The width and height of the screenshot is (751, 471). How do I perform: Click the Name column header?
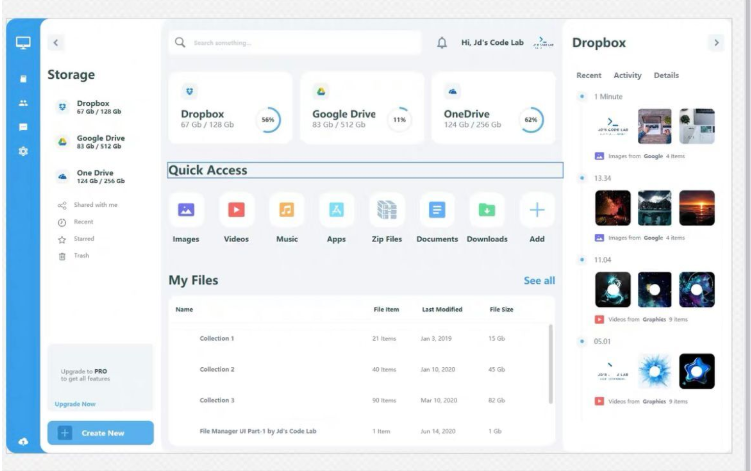pos(184,310)
